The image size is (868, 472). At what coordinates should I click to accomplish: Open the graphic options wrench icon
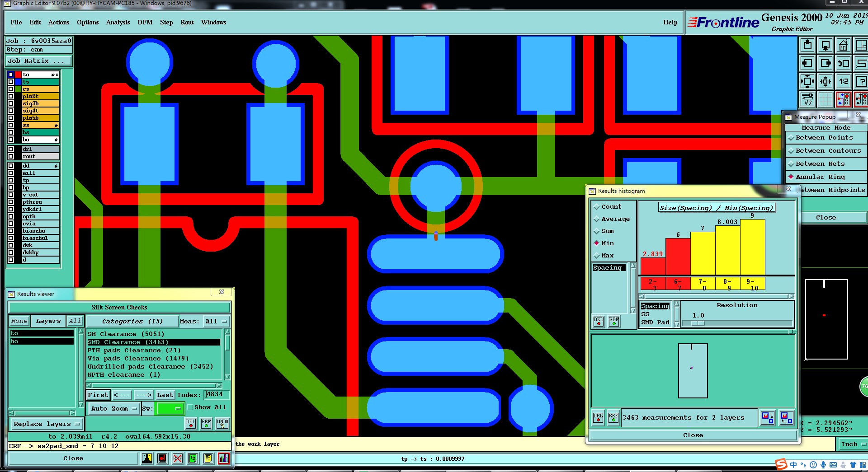coord(807,99)
